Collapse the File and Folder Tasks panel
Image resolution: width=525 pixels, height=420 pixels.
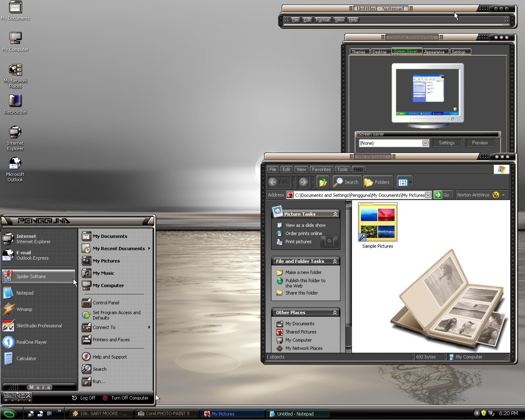tap(335, 261)
